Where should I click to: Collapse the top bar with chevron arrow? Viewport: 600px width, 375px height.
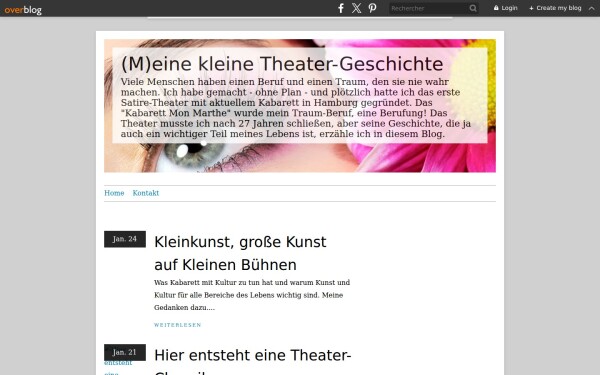(x=592, y=8)
